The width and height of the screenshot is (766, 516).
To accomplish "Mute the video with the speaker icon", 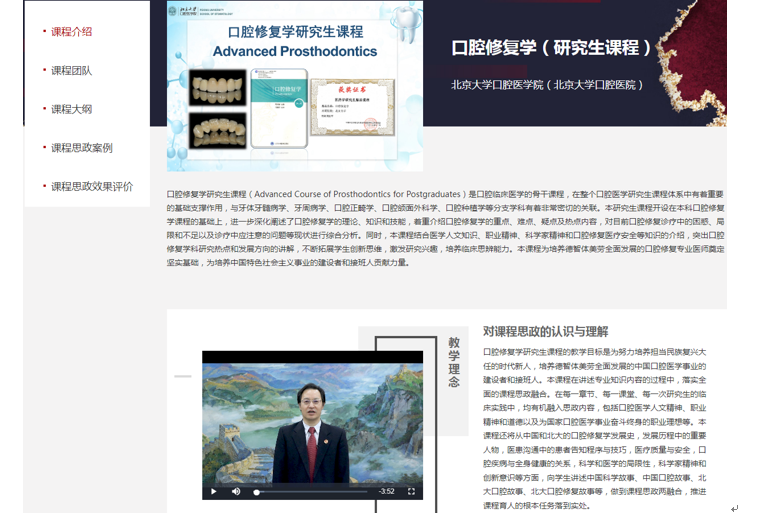I will [x=236, y=492].
